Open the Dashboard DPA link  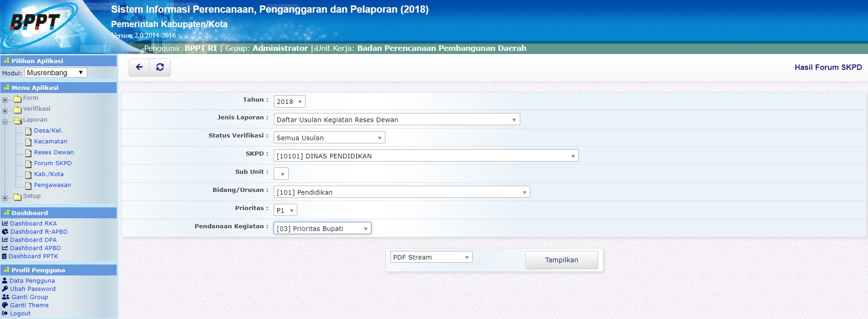(x=33, y=240)
